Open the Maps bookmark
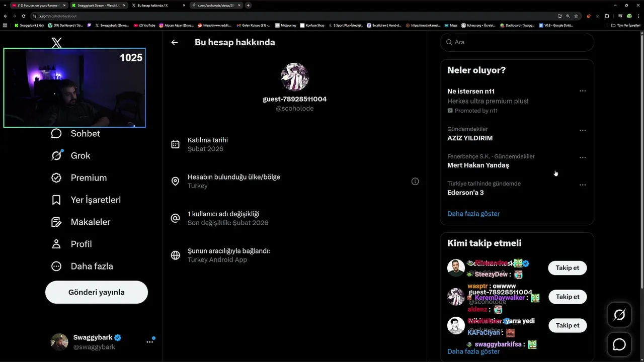The image size is (644, 362). [451, 25]
